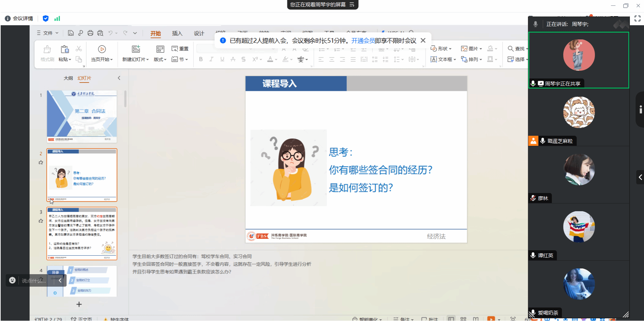Switch to the 大纲 outline tab
Image resolution: width=644 pixels, height=321 pixels.
pyautogui.click(x=68, y=78)
